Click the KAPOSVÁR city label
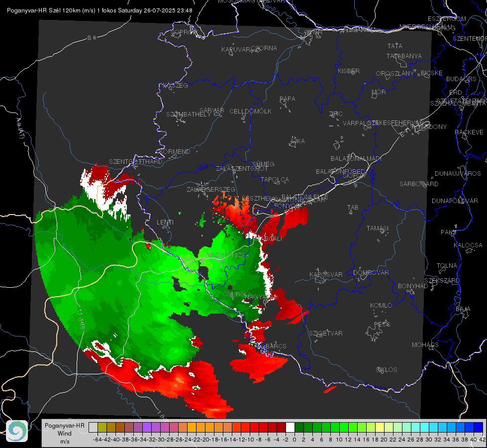This screenshot has width=487, height=448. coord(326,274)
